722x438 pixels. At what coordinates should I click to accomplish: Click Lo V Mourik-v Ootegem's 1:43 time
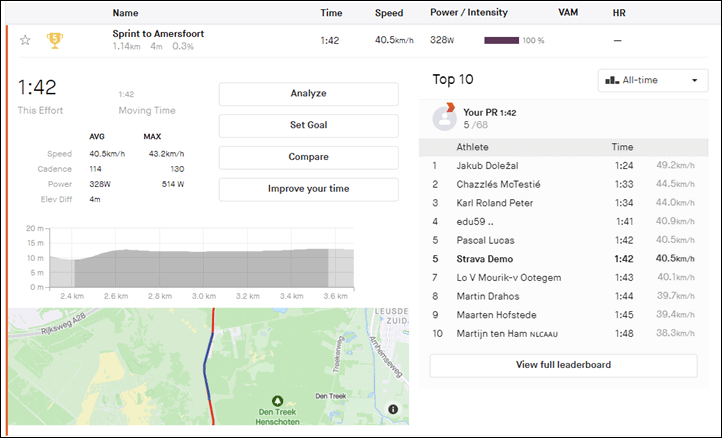click(624, 278)
